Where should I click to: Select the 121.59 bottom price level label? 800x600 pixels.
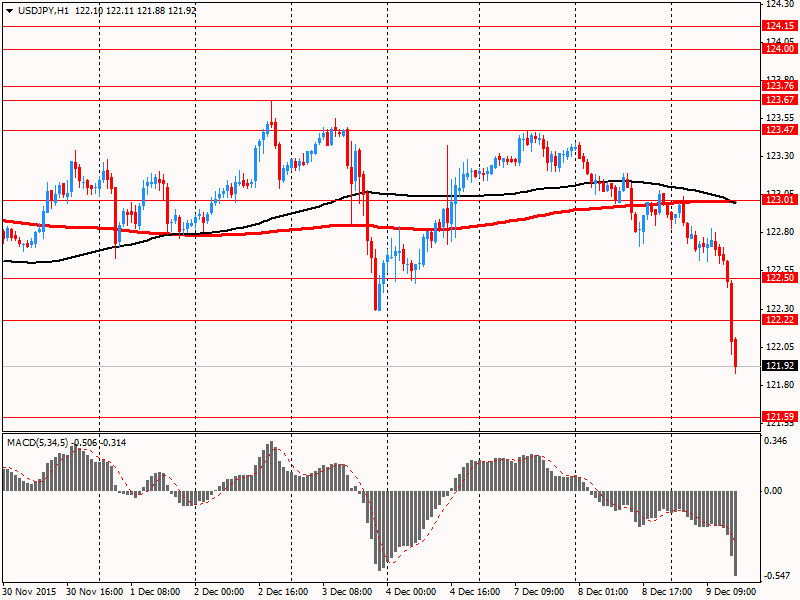(x=779, y=416)
